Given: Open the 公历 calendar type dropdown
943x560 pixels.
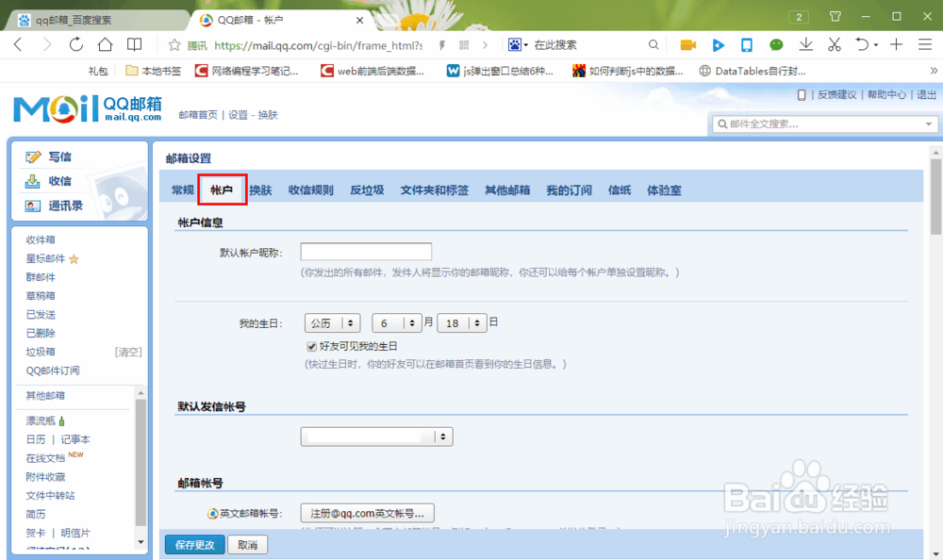Looking at the screenshot, I should pos(332,323).
